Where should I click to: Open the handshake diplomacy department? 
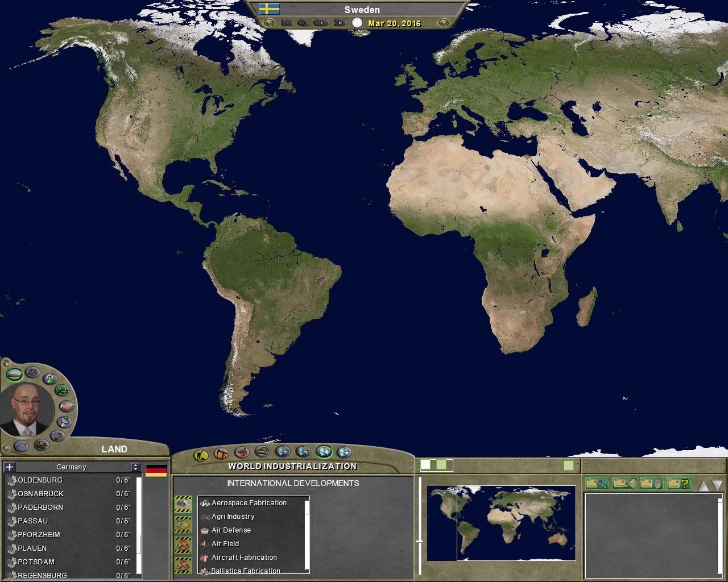pos(67,406)
